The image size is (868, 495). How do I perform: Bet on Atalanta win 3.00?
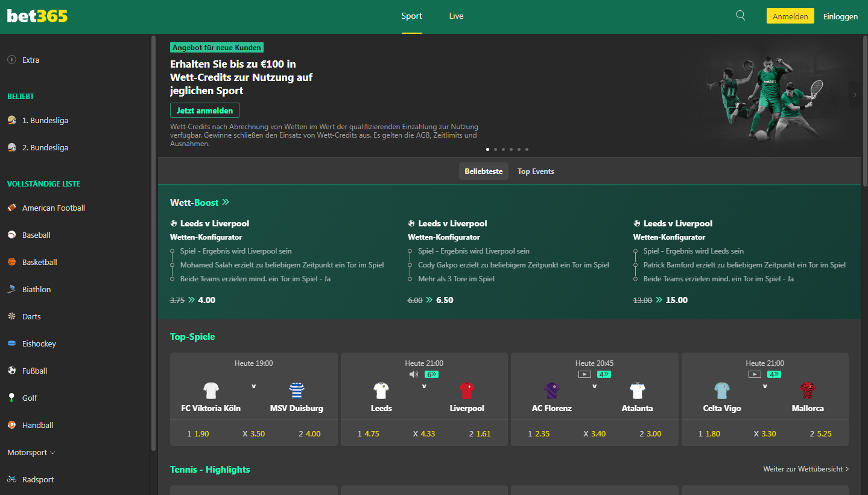(x=650, y=433)
